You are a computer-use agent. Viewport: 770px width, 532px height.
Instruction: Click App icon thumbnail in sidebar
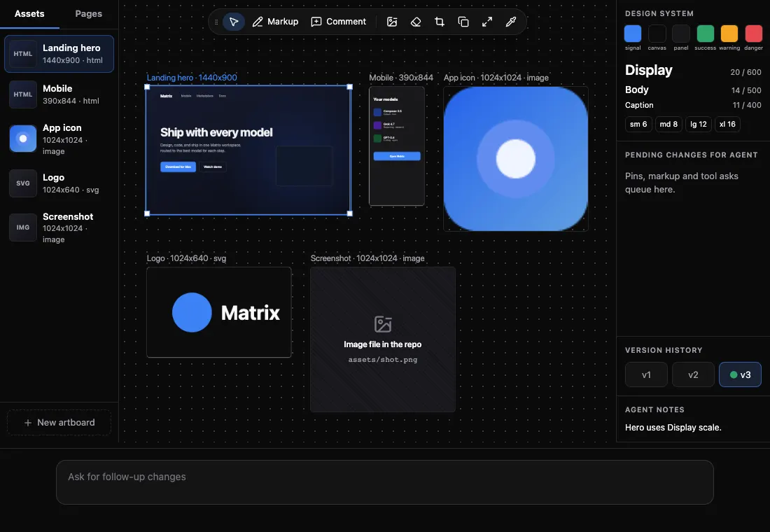click(x=23, y=139)
